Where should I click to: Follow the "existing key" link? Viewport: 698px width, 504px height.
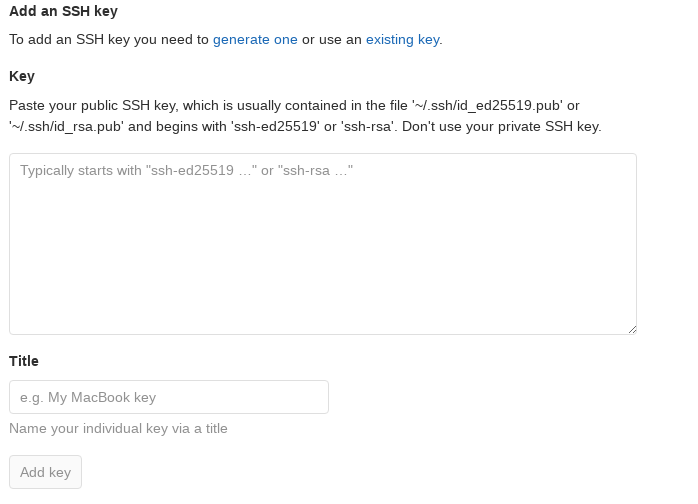[x=402, y=40]
